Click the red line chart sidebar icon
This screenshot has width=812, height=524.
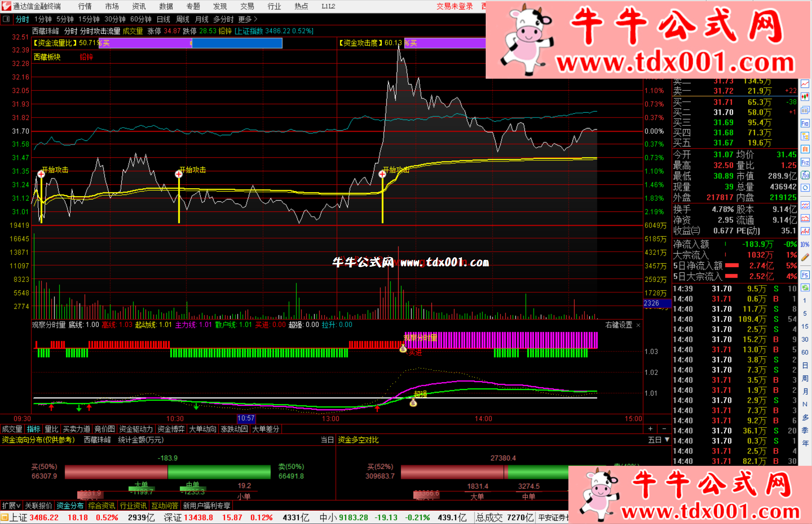tap(805, 84)
